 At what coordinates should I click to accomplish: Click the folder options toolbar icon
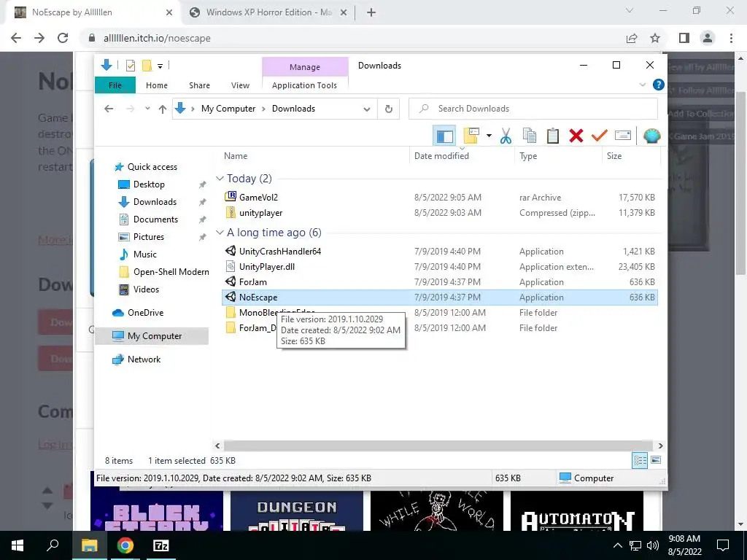pos(471,136)
